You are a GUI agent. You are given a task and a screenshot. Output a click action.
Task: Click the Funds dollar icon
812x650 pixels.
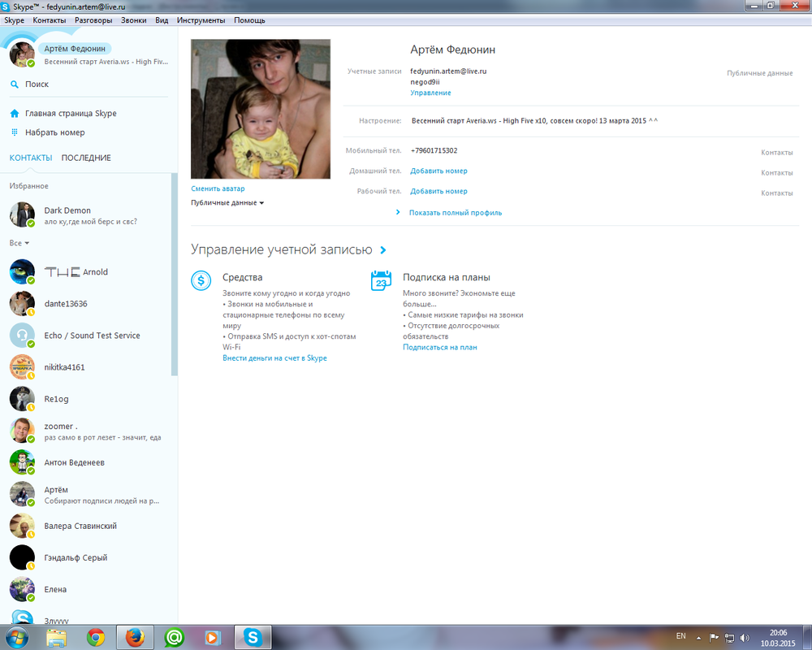point(201,281)
